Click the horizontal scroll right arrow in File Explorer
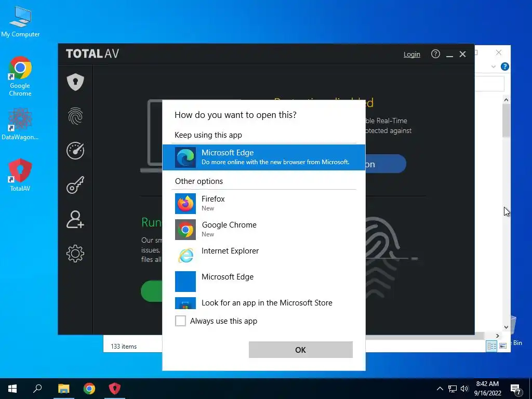The height and width of the screenshot is (399, 532). coord(497,336)
